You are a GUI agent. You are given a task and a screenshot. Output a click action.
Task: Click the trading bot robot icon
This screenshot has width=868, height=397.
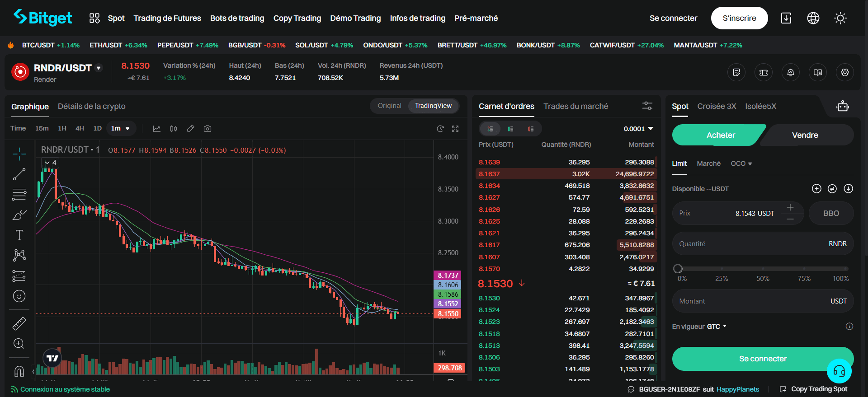[x=842, y=106]
